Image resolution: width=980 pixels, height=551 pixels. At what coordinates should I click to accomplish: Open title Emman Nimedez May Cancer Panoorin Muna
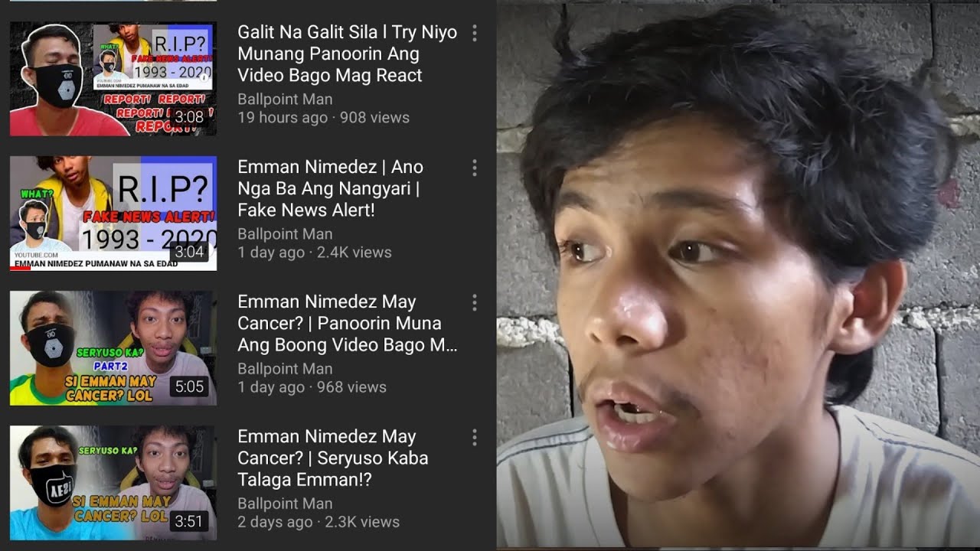[x=347, y=323]
